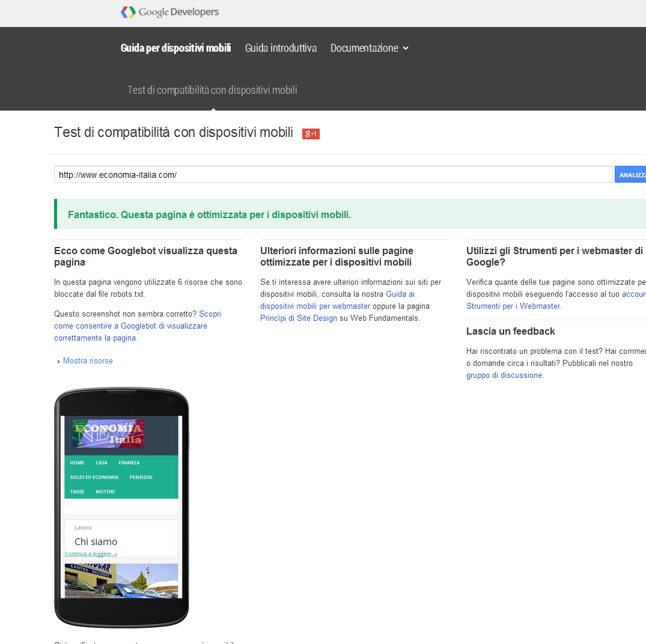Select Test di compatibilità con dispositivi mobili tab
The image size is (646, 644).
[212, 90]
